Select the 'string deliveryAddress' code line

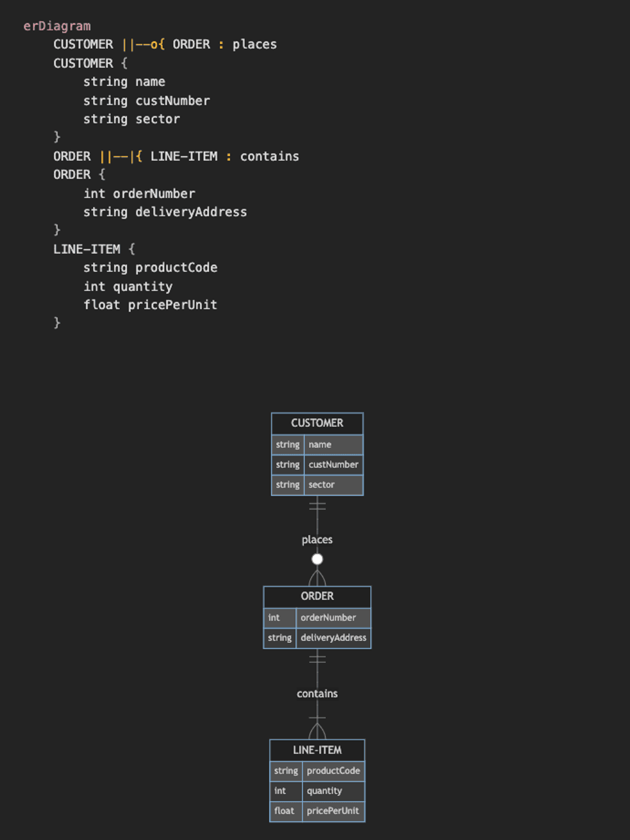pos(165,212)
